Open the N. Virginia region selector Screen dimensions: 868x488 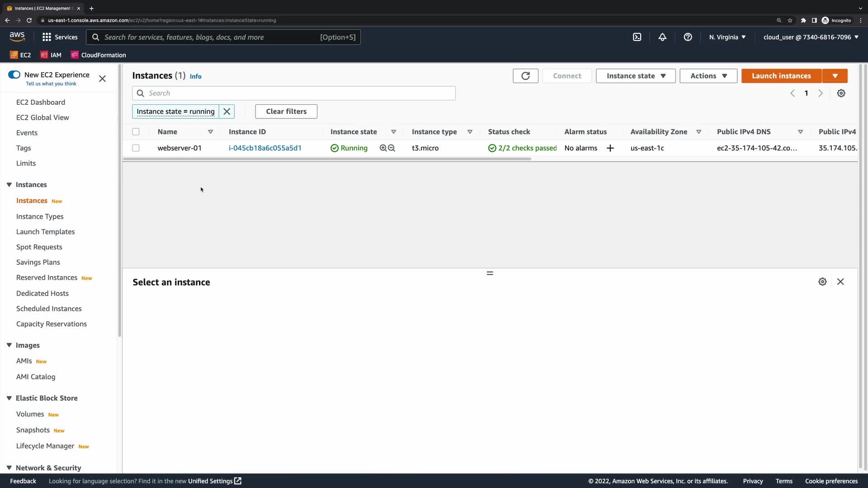[727, 37]
